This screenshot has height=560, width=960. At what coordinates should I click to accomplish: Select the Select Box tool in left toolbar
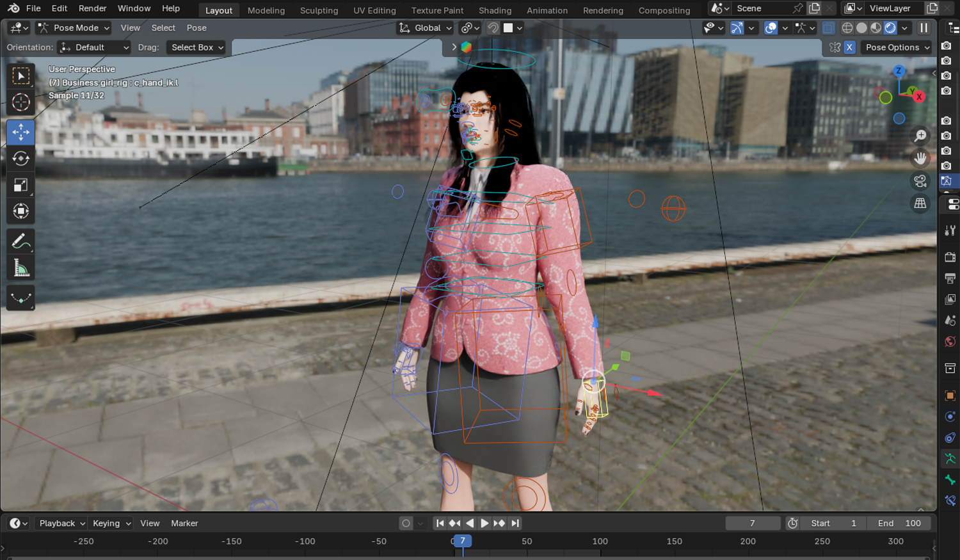[x=20, y=76]
